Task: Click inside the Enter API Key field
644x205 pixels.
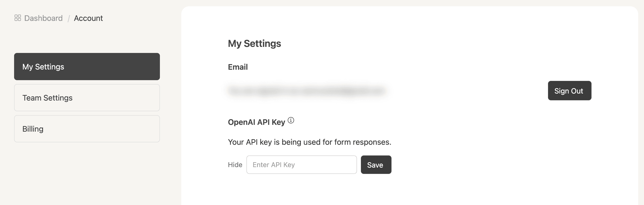Action: click(301, 164)
